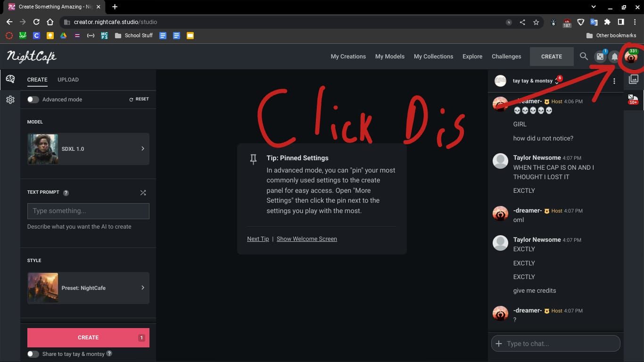Open the gallery panel icon on right sidebar
Image resolution: width=644 pixels, height=362 pixels.
634,79
